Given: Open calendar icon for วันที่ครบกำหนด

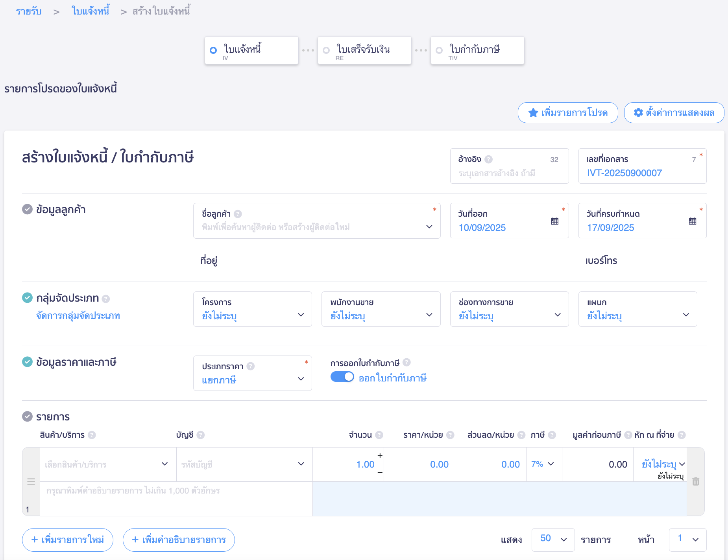Looking at the screenshot, I should click(x=693, y=221).
